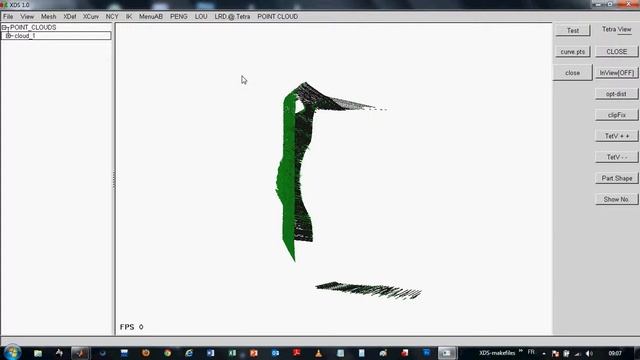Click the Tetra View label
Viewport: 640px width, 360px height.
click(x=617, y=29)
